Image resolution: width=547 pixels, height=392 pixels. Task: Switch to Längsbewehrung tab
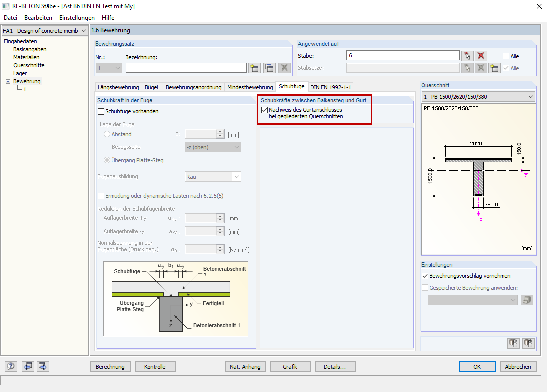(x=118, y=87)
